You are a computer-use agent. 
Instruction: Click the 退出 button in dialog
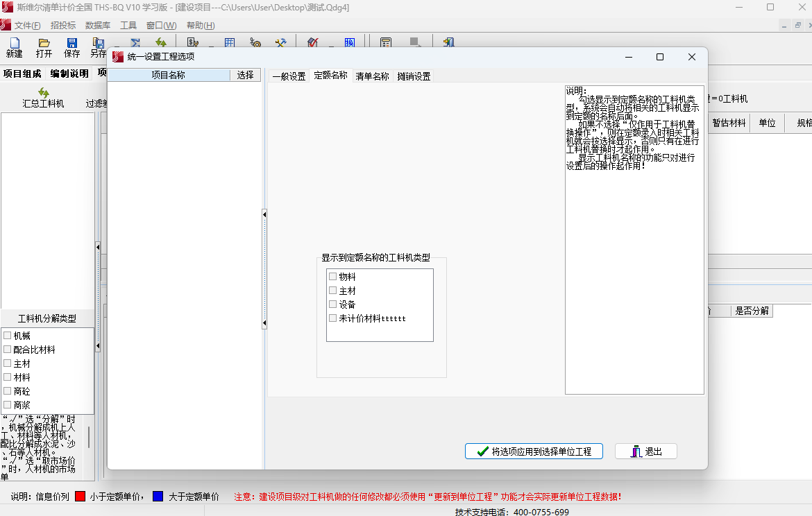[x=645, y=452]
